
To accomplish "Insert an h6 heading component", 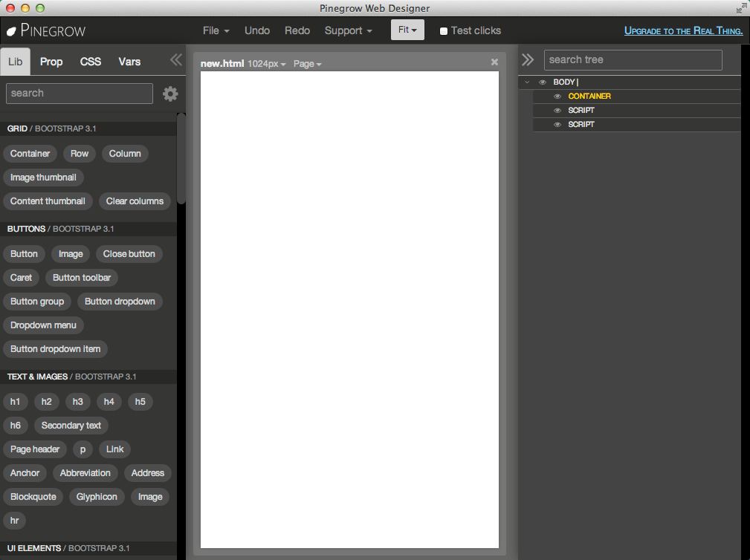I will (x=16, y=426).
